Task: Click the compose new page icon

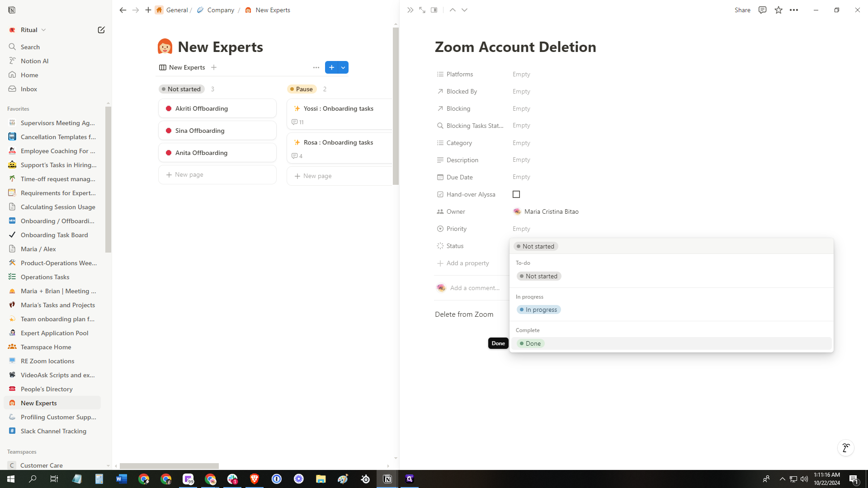Action: pyautogui.click(x=101, y=30)
